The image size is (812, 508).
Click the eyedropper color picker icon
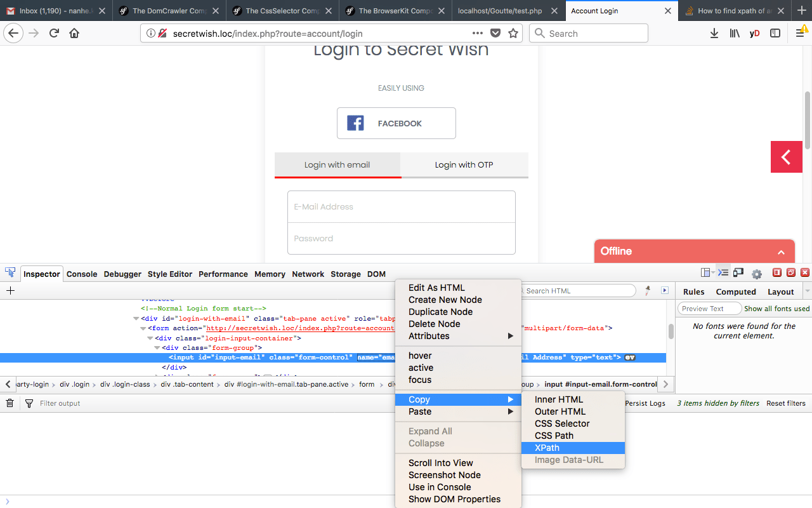pyautogui.click(x=648, y=290)
